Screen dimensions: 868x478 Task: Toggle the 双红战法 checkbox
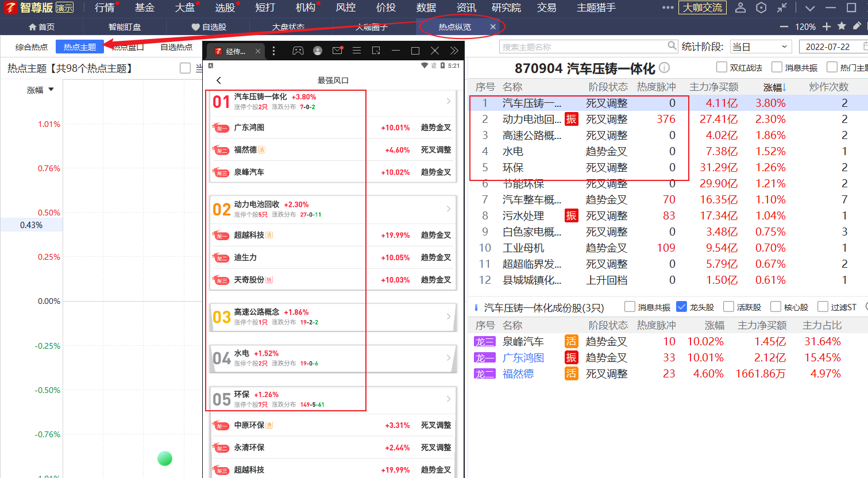click(x=722, y=67)
